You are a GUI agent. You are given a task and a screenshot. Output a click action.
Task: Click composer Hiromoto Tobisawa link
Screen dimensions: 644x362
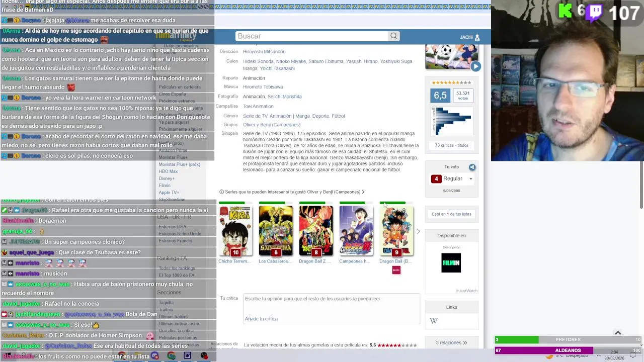tap(263, 87)
